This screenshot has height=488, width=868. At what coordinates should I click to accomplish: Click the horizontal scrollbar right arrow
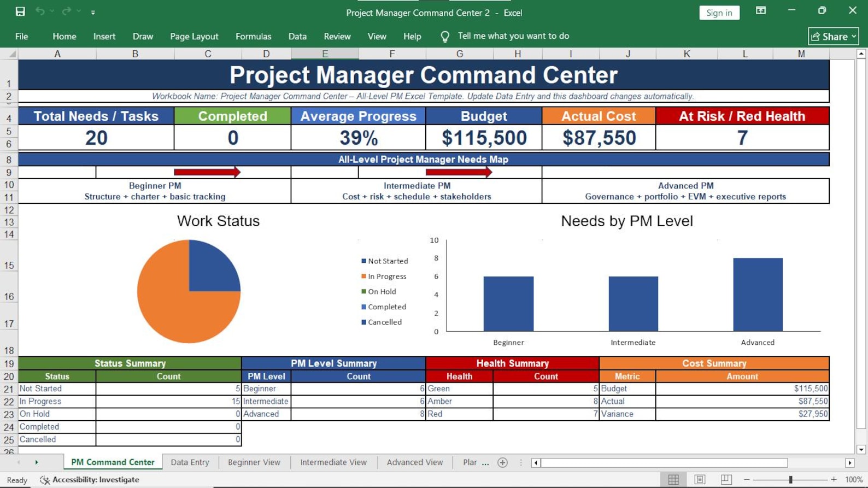point(849,463)
